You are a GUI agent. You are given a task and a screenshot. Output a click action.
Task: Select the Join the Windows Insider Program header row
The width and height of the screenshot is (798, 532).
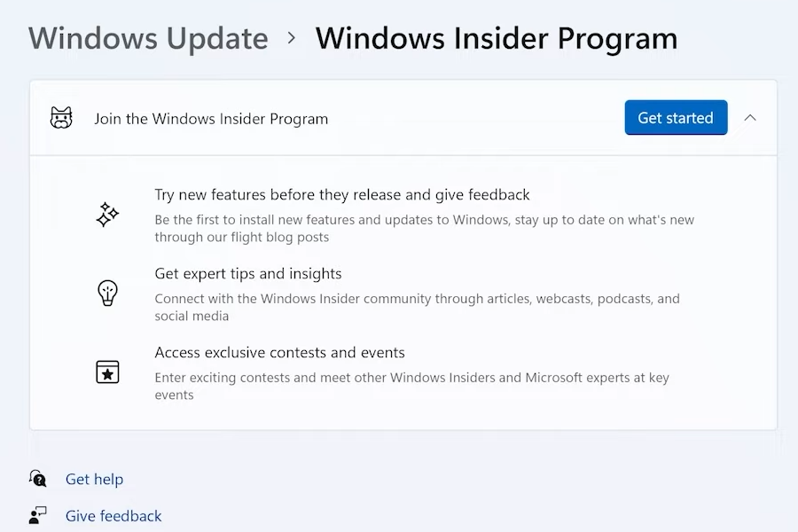[x=211, y=117]
